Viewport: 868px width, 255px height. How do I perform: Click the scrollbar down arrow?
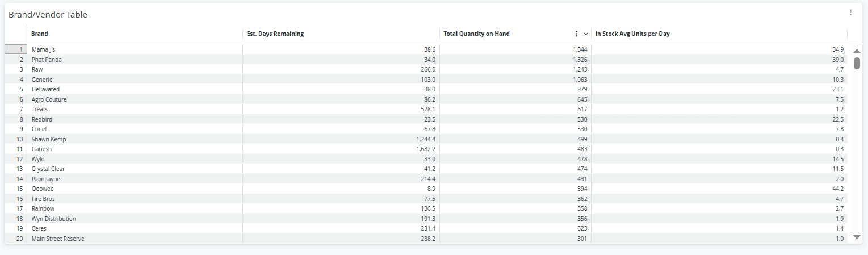click(x=857, y=237)
